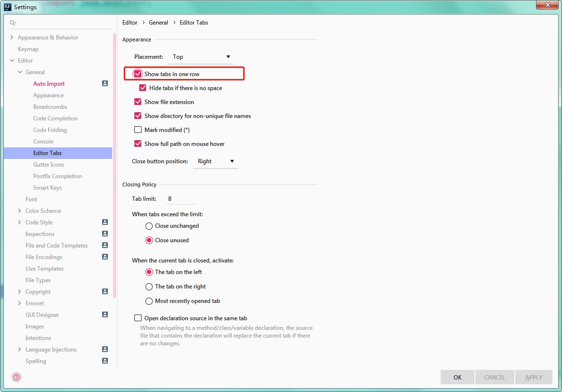Collapse the Editor tree node
Viewport: 562px width, 392px height.
12,61
